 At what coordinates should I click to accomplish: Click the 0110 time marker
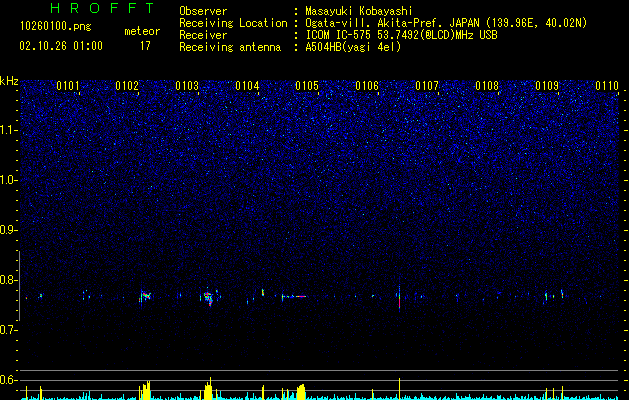(x=607, y=86)
